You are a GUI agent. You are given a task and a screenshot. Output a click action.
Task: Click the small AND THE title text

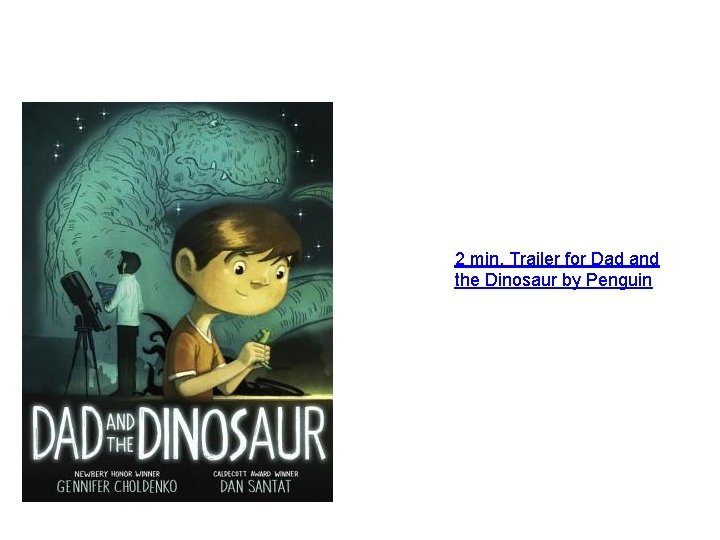[x=120, y=433]
